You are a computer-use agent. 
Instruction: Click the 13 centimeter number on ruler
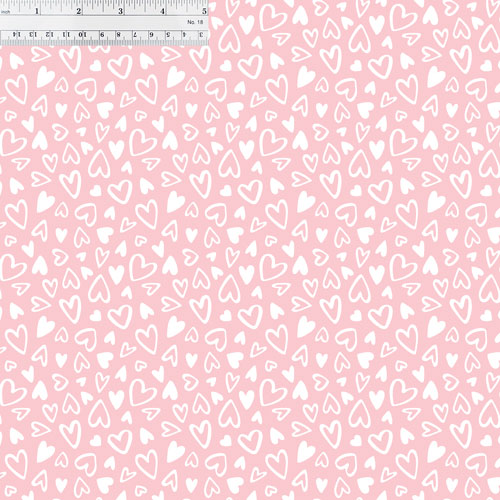click(x=33, y=34)
